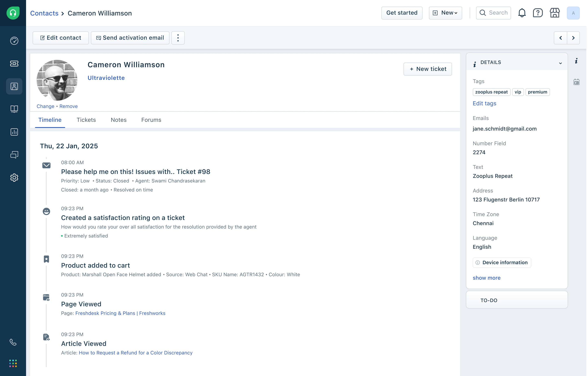Open Admin settings gear icon

point(14,178)
